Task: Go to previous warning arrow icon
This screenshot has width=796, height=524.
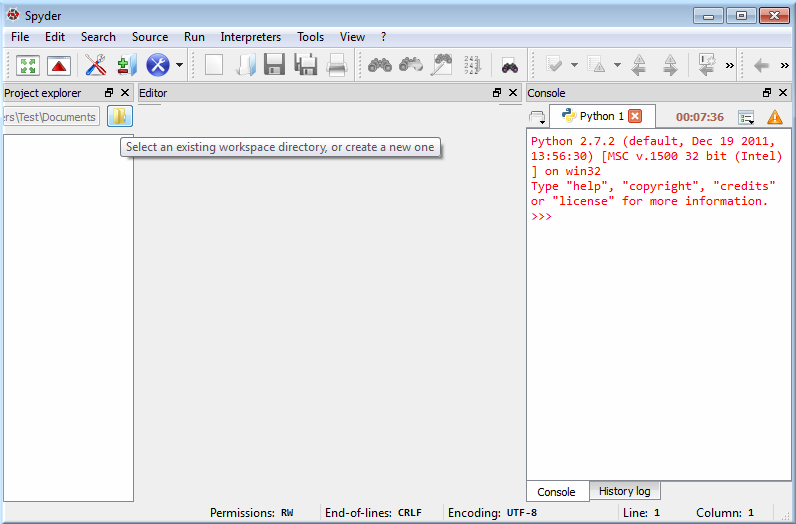Action: [639, 65]
